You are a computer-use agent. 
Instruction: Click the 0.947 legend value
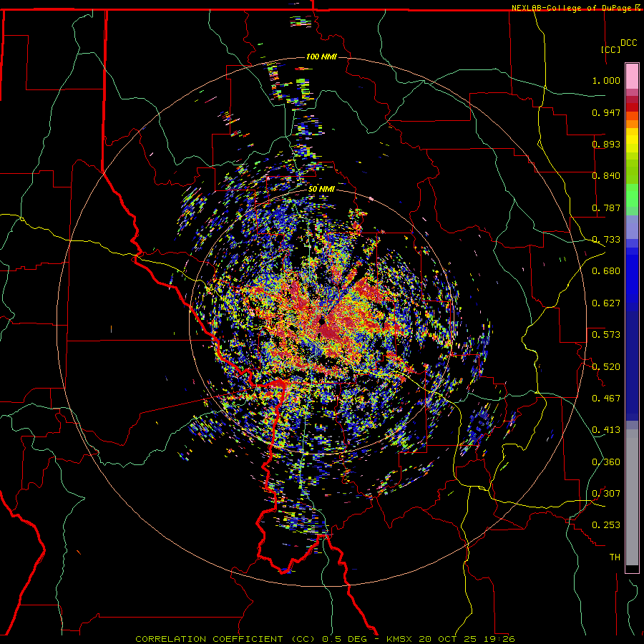coord(606,112)
